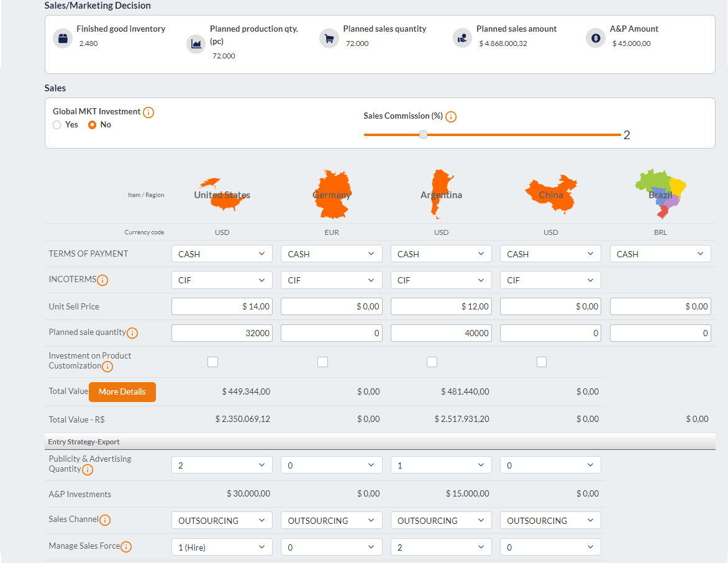728x563 pixels.
Task: Click Unit Sell Price field for Germany
Action: coord(331,306)
